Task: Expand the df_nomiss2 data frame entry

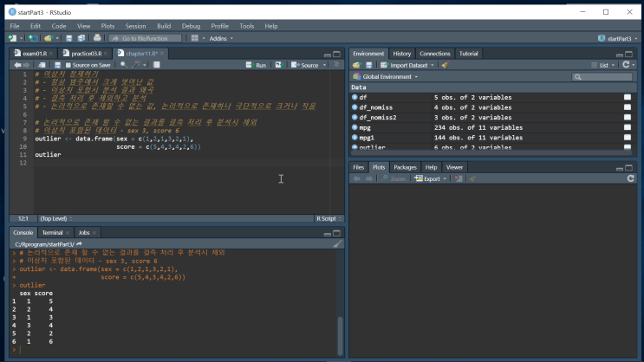Action: coord(355,118)
